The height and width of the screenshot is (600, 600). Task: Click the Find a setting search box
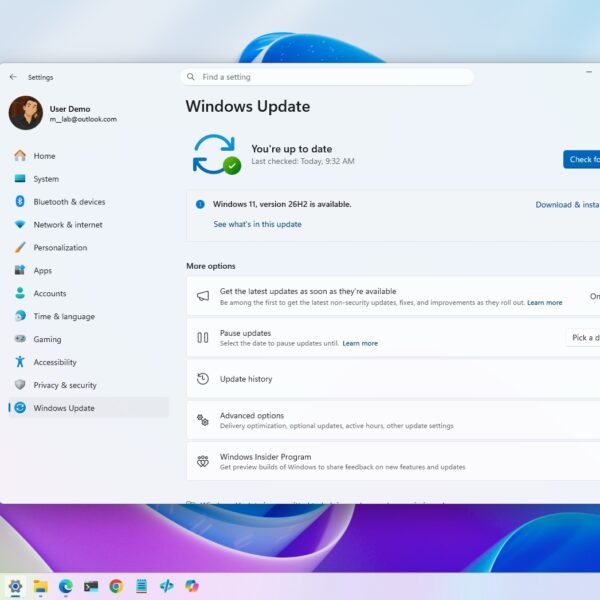[x=327, y=77]
